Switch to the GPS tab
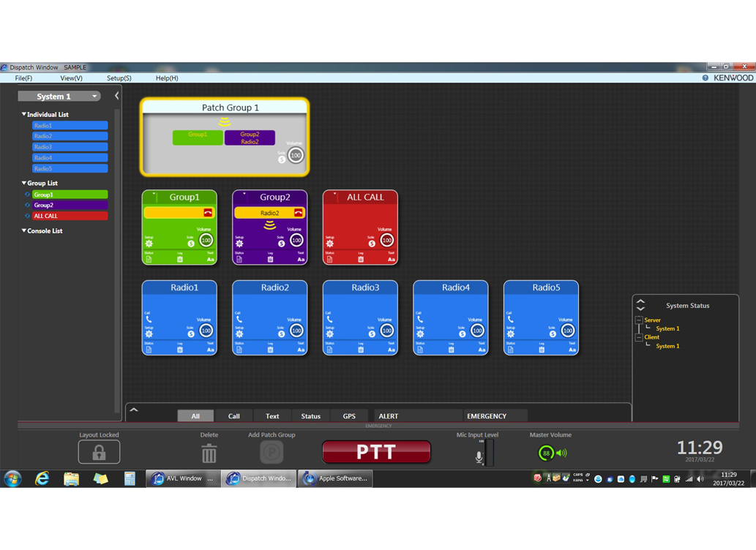This screenshot has width=756, height=550. tap(349, 415)
